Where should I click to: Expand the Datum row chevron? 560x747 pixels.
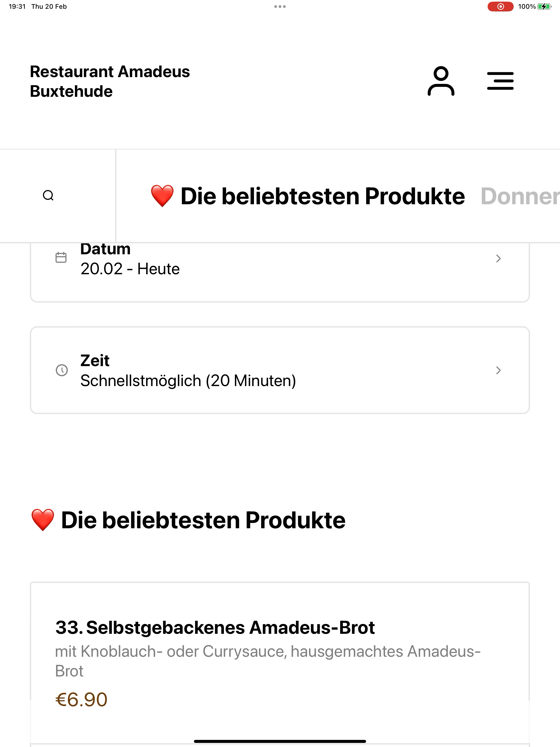point(498,258)
